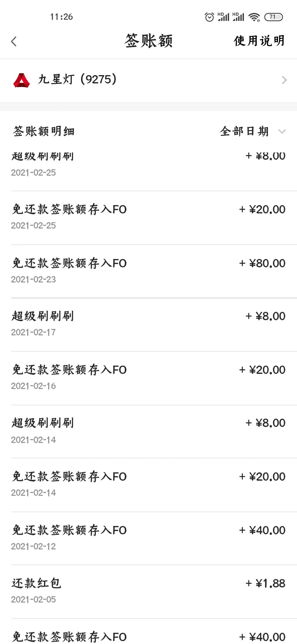Open card details via right chevron
The image size is (297, 644).
click(x=284, y=80)
